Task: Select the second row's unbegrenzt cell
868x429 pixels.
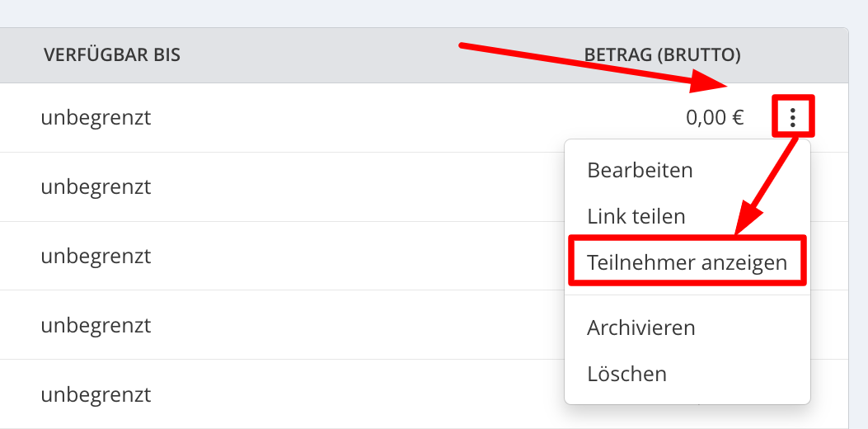Action: click(x=96, y=186)
